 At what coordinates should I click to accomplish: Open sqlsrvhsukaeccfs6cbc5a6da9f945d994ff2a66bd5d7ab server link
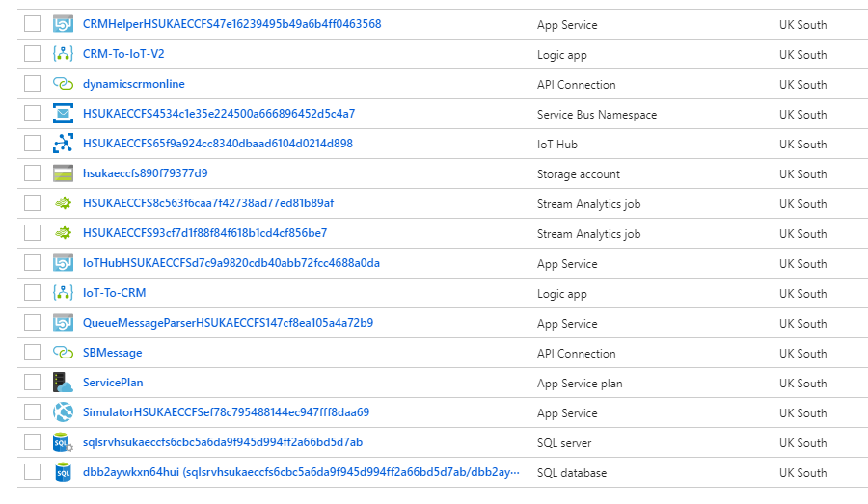(223, 442)
